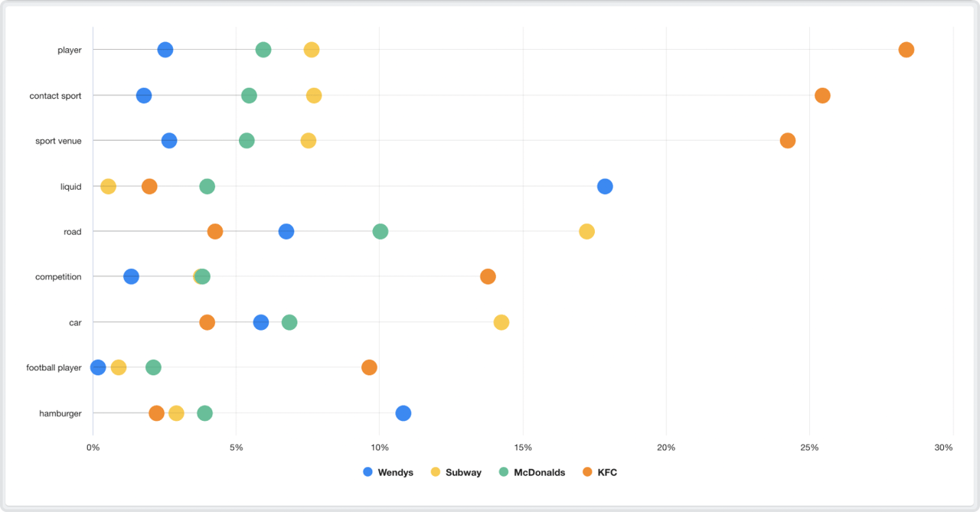This screenshot has width=980, height=512.
Task: Click KFC dot in contact sport row
Action: coord(822,96)
